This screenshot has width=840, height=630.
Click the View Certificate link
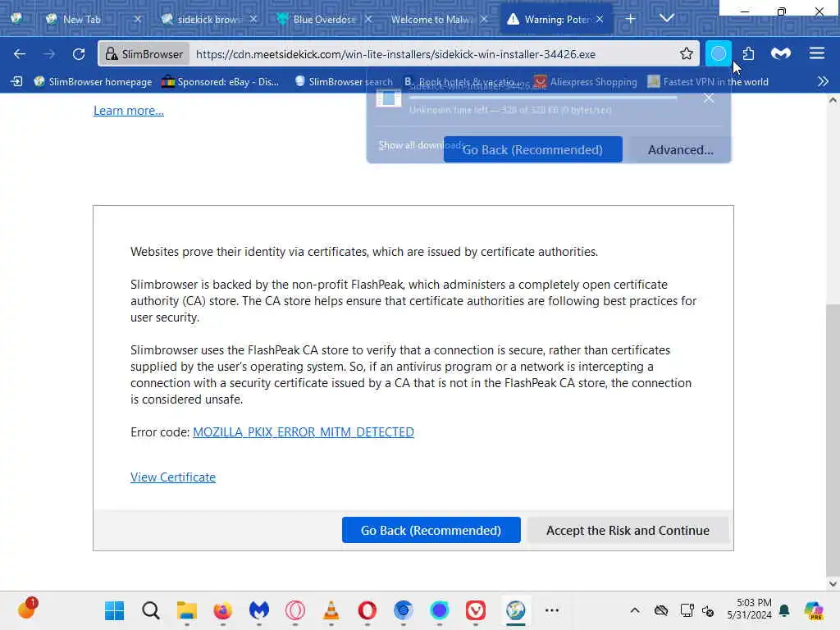(173, 477)
